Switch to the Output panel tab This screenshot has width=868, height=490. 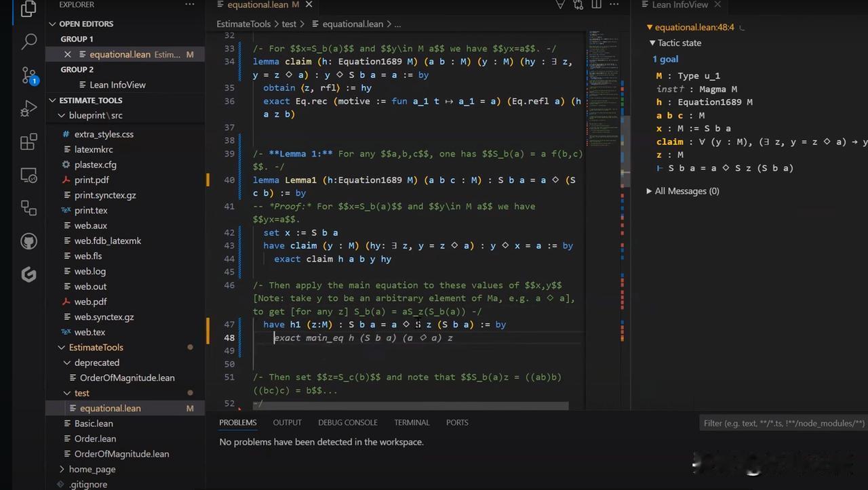click(288, 422)
